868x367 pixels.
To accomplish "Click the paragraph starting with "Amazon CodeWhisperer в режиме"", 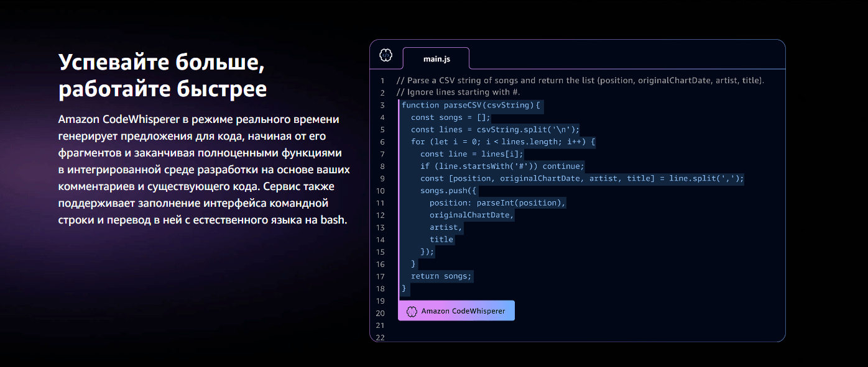I will [204, 170].
